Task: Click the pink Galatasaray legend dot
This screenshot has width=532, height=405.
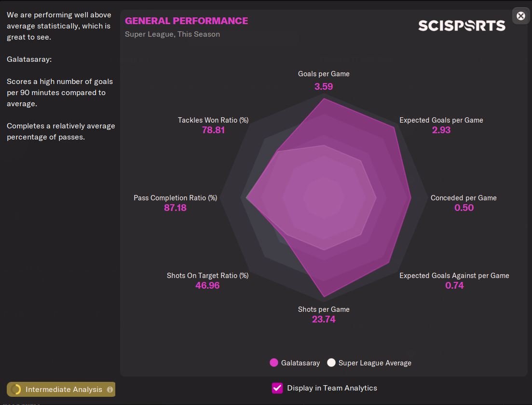Action: click(x=274, y=363)
